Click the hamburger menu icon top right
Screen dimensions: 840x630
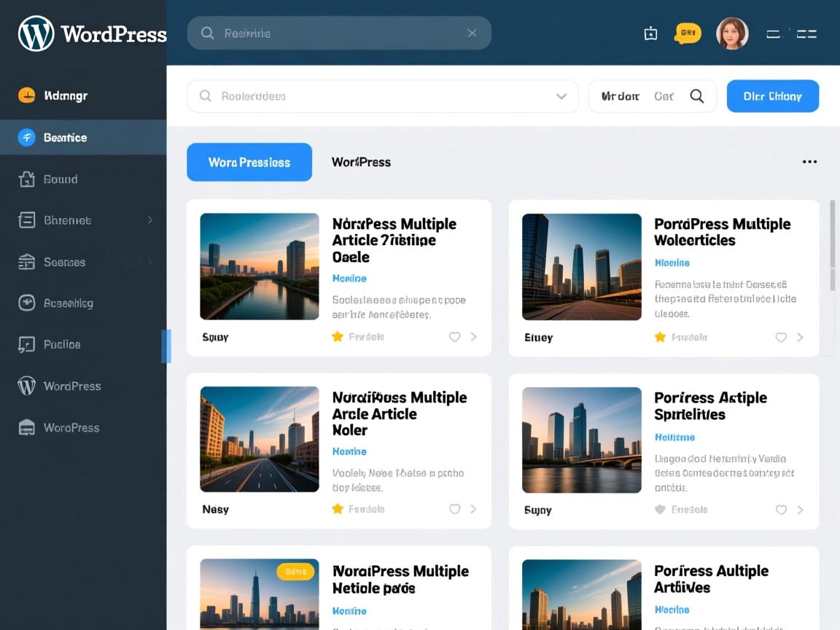(806, 34)
